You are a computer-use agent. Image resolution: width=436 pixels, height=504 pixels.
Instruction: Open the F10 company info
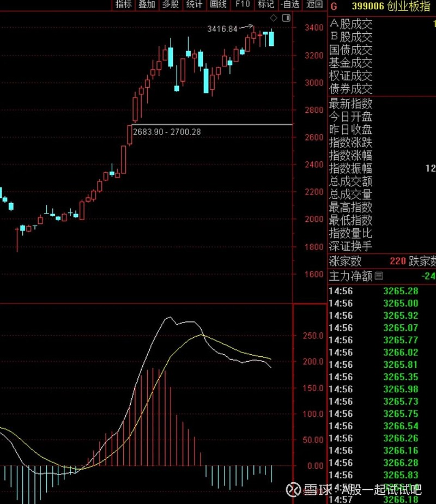pyautogui.click(x=243, y=4)
